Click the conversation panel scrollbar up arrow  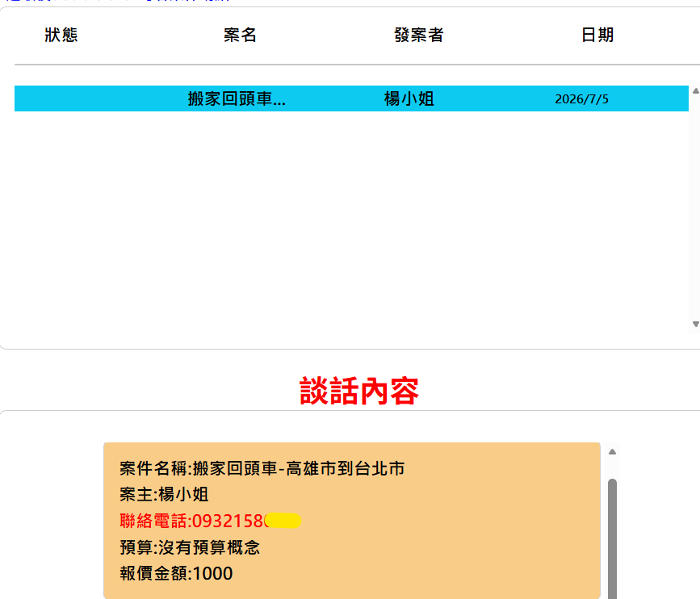point(613,452)
